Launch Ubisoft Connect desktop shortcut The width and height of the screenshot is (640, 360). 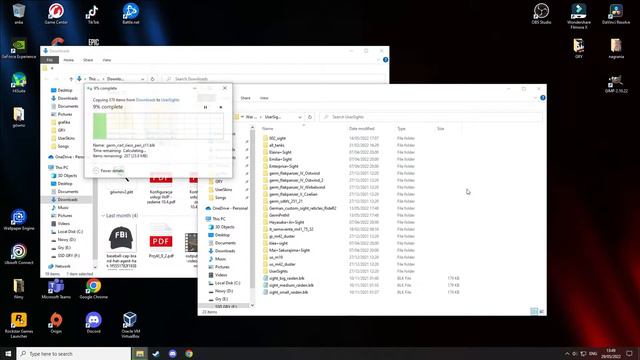tap(19, 255)
